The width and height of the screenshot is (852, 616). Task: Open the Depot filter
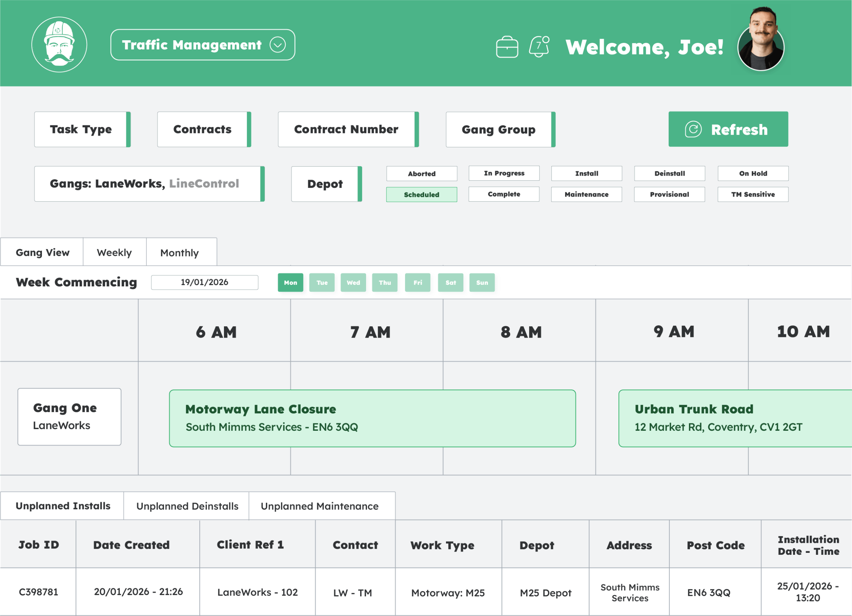tap(326, 184)
